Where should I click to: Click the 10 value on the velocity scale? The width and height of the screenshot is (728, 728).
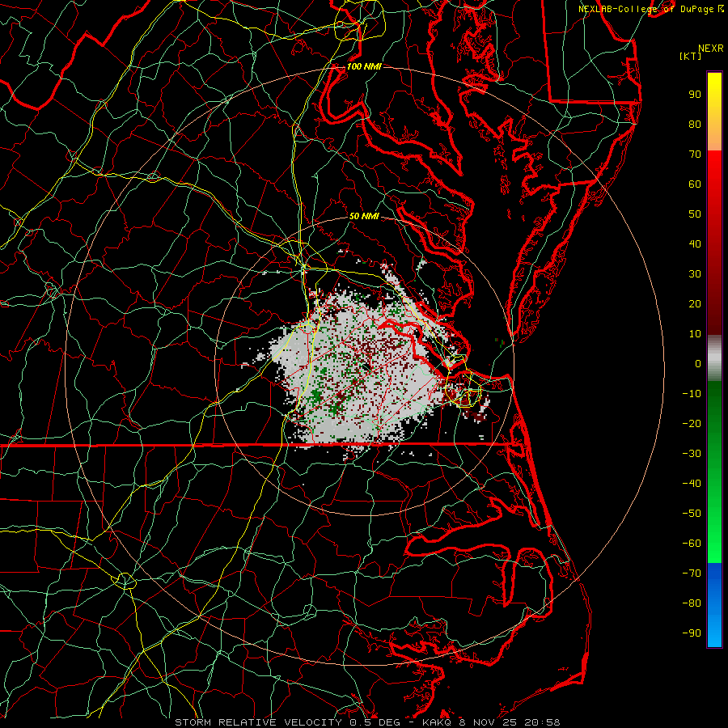point(695,334)
